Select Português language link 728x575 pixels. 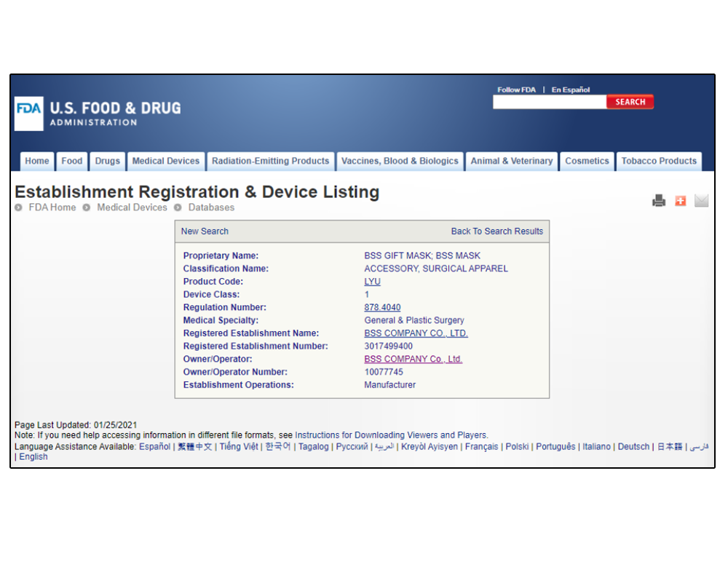coord(555,446)
